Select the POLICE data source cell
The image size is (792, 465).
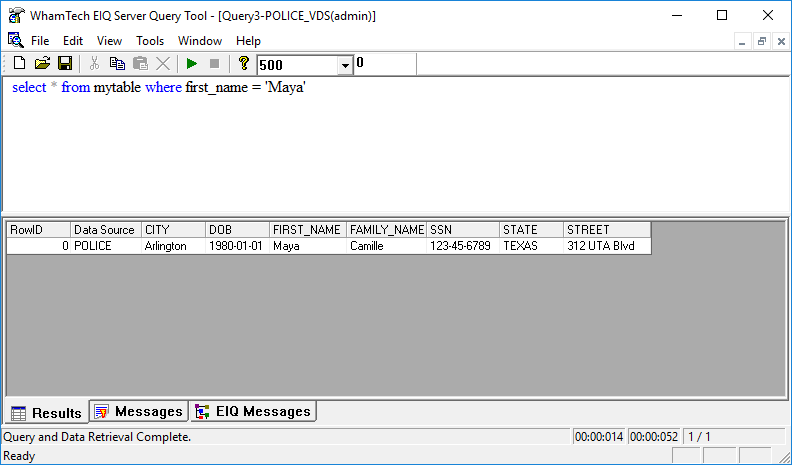[x=106, y=246]
